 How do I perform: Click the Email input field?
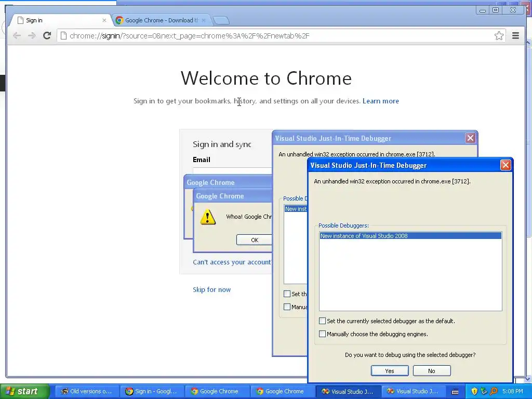(232, 171)
